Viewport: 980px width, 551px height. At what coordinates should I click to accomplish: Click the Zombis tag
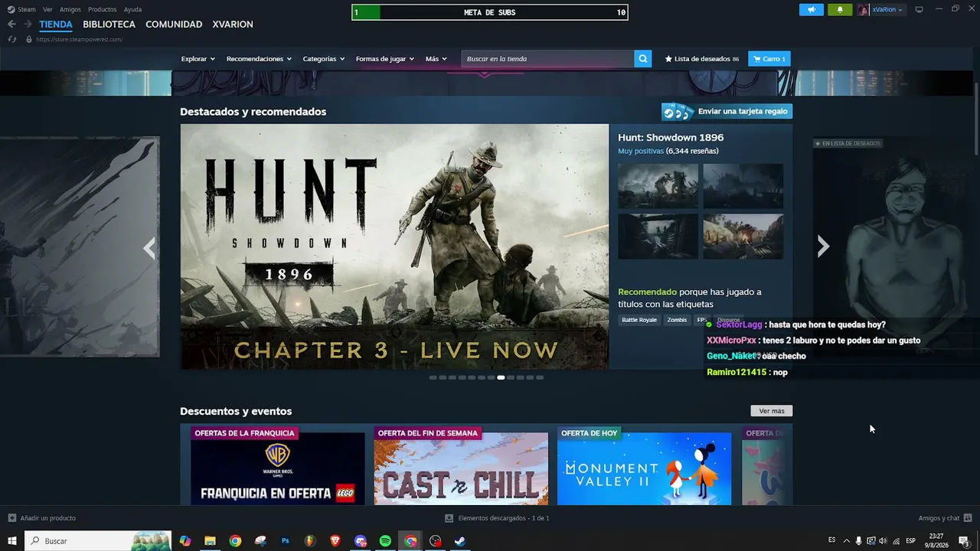point(677,320)
